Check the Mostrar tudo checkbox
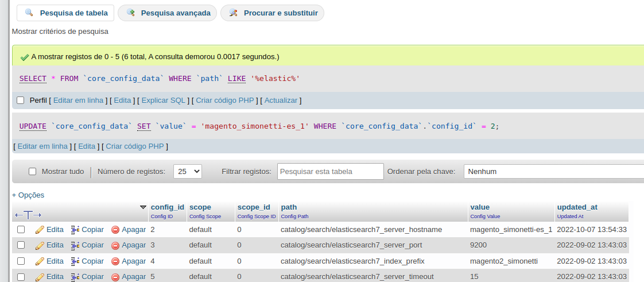Viewport: 644px width, 282px height. coord(33,171)
